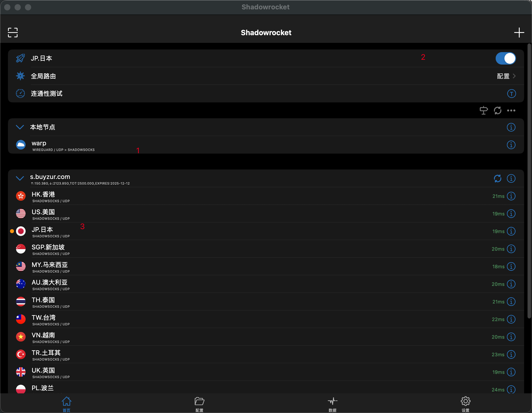Screen dimensions: 532x413
Task: Click the connectivity test T icon
Action: (x=511, y=94)
